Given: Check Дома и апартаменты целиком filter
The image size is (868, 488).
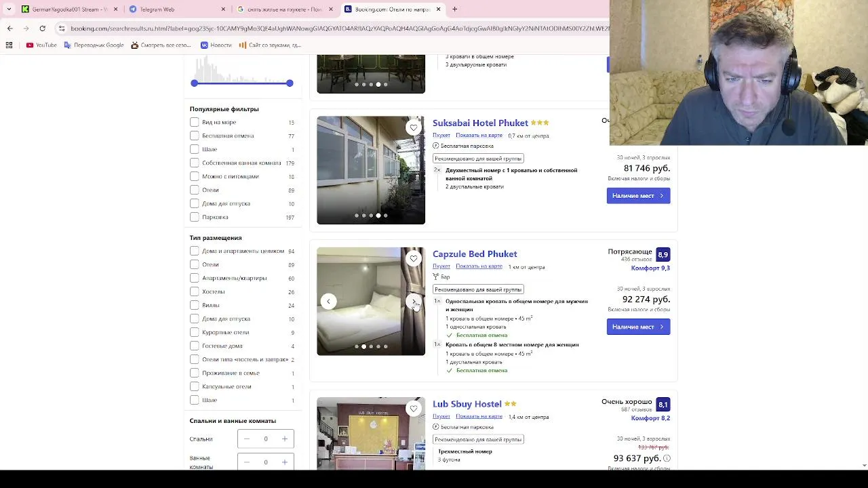Looking at the screenshot, I should 195,251.
